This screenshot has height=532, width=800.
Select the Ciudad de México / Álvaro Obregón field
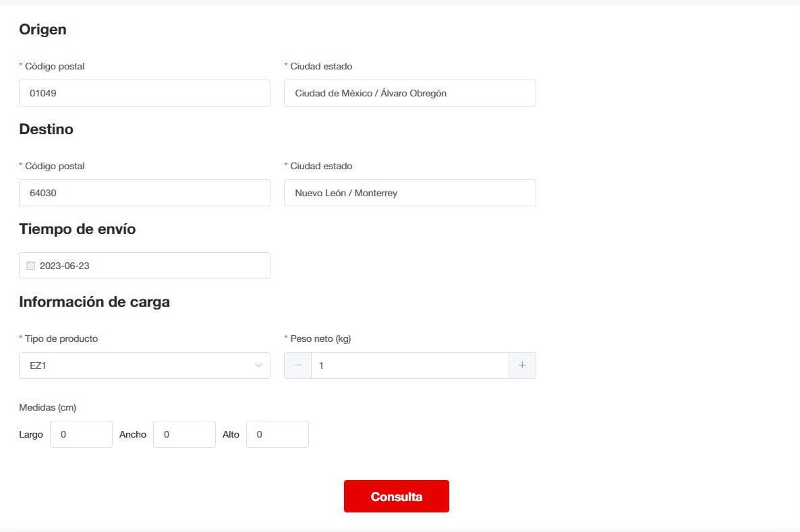pos(409,93)
